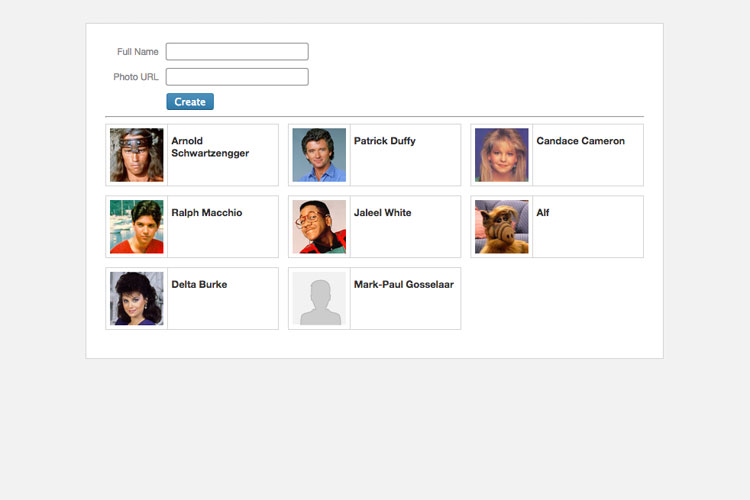This screenshot has height=500, width=750.
Task: Select the name Jaleel White
Action: 382,212
